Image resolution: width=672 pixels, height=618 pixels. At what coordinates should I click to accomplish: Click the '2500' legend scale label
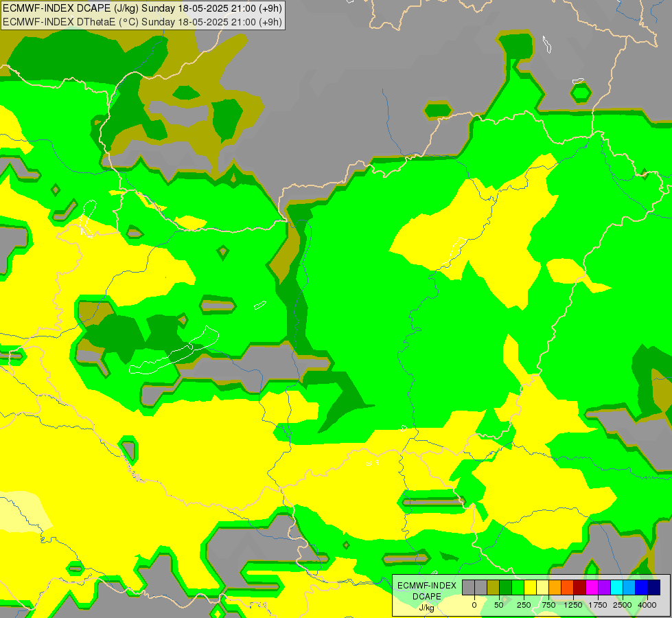tap(623, 605)
